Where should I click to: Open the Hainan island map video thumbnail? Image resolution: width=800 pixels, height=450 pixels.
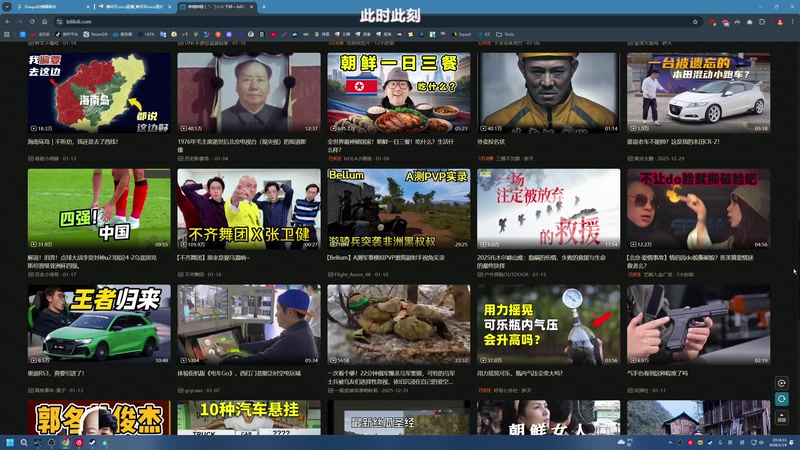pos(99,93)
